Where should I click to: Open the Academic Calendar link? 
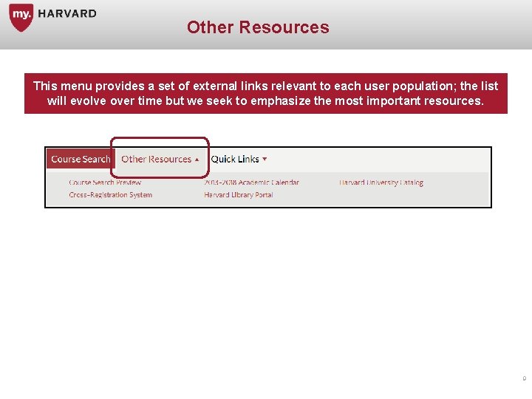click(x=251, y=183)
